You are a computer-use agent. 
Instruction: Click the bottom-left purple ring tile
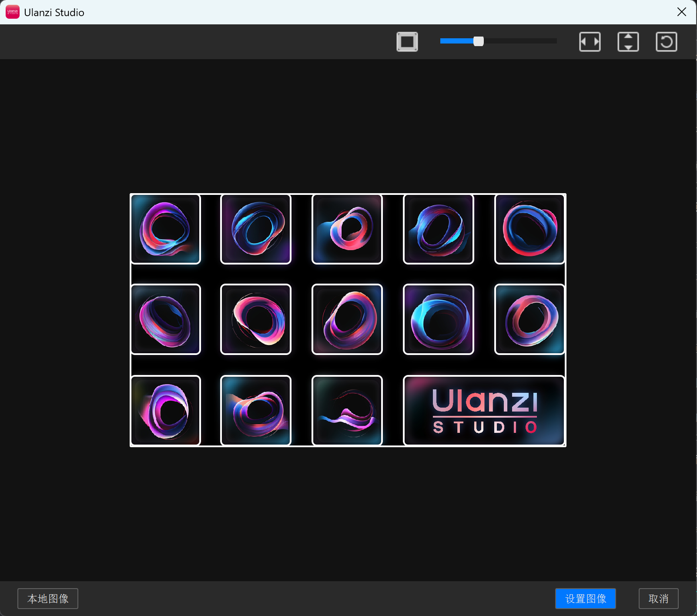coord(166,410)
